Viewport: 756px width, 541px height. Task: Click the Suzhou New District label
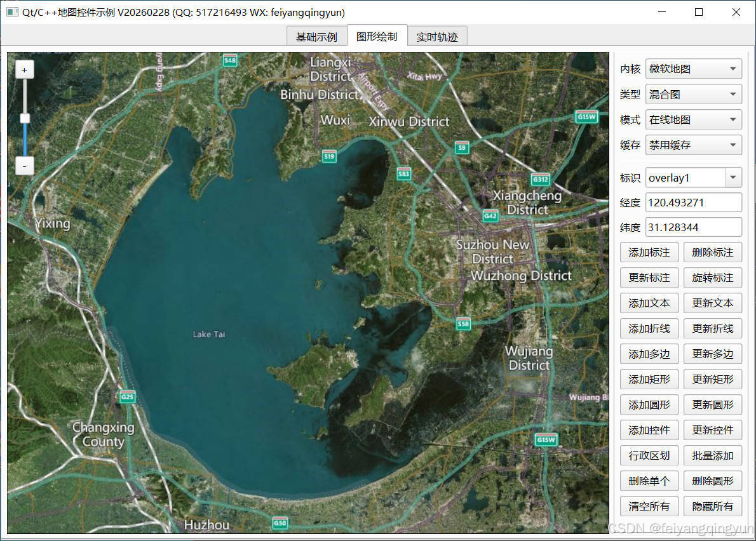492,251
